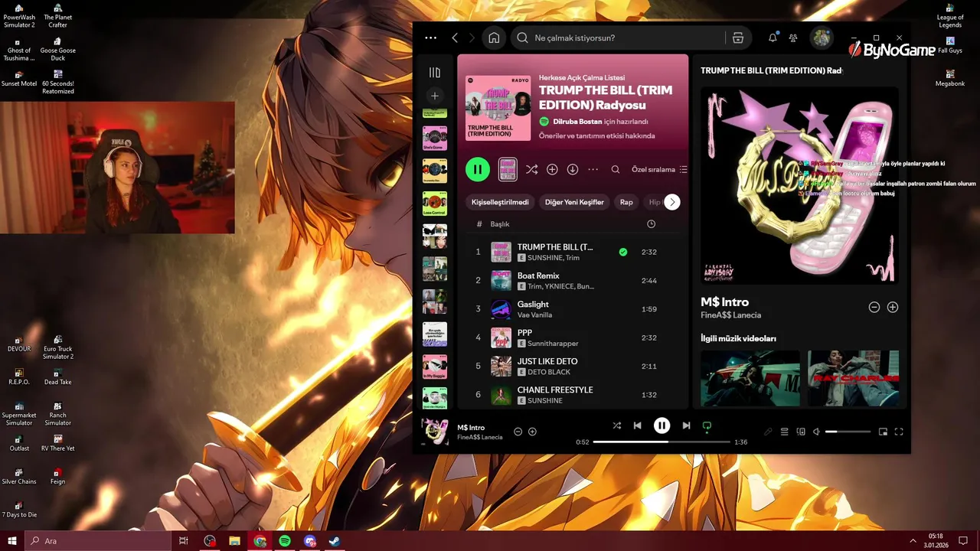This screenshot has width=980, height=551.
Task: Open first related music video thumbnail
Action: (750, 378)
